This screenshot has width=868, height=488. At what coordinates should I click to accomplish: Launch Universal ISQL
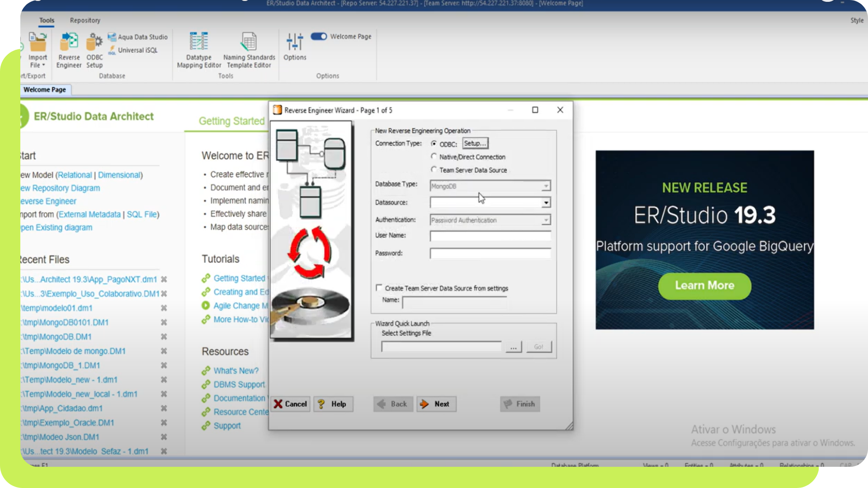[x=133, y=50]
